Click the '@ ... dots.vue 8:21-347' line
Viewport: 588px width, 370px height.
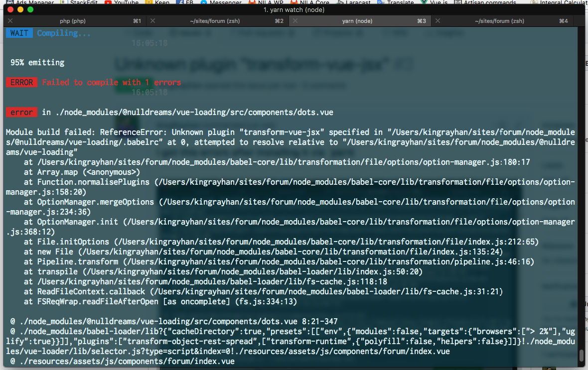click(x=174, y=322)
